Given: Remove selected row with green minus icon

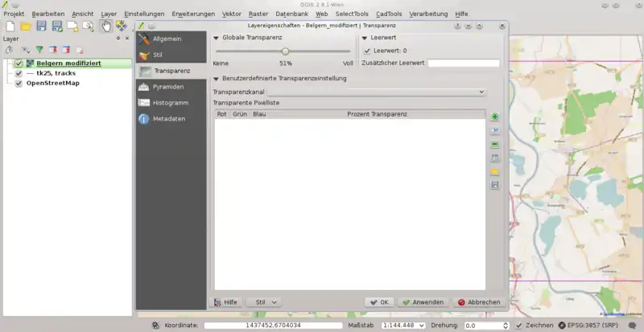Looking at the screenshot, I should point(495,144).
